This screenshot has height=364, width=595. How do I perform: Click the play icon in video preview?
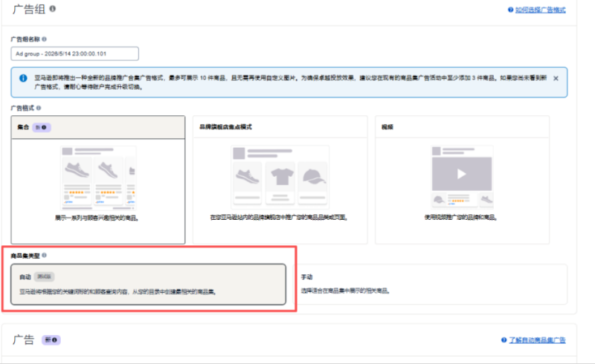(462, 174)
